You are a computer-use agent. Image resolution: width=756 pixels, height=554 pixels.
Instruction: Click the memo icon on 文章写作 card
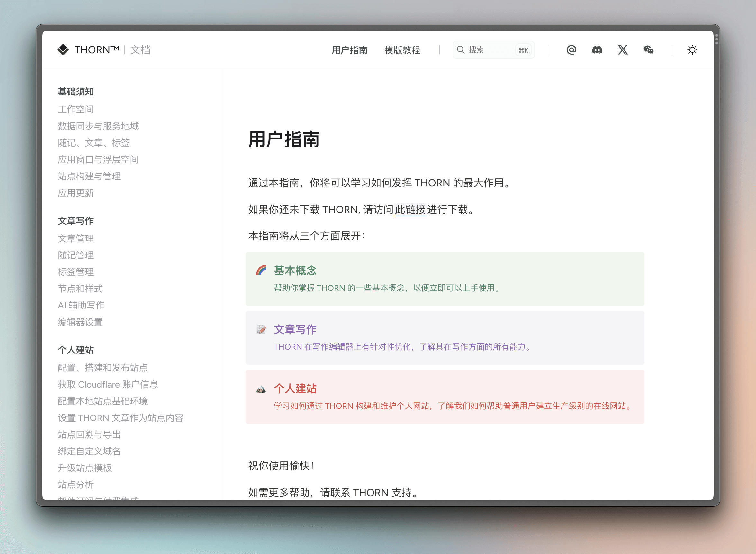pos(261,329)
